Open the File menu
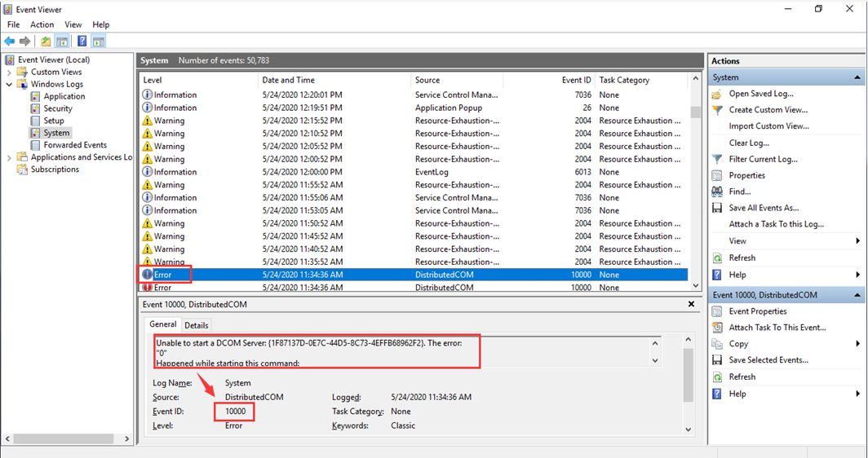The height and width of the screenshot is (458, 868). [x=13, y=24]
